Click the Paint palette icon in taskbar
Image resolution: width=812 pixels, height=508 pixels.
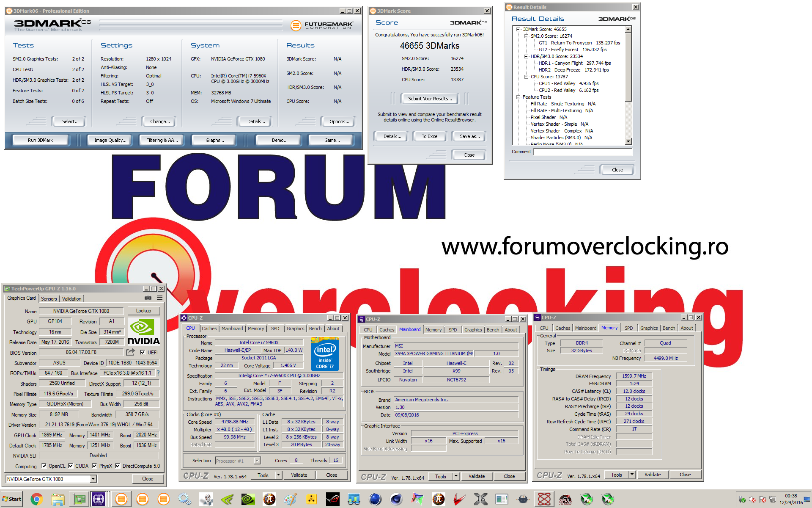pyautogui.click(x=290, y=500)
